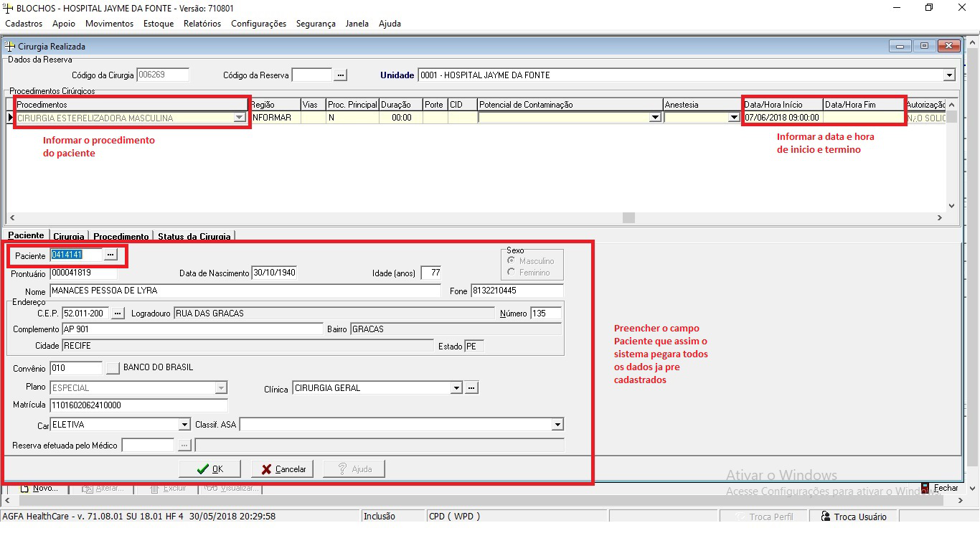Open Médico lookup ellipsis button

(x=184, y=446)
